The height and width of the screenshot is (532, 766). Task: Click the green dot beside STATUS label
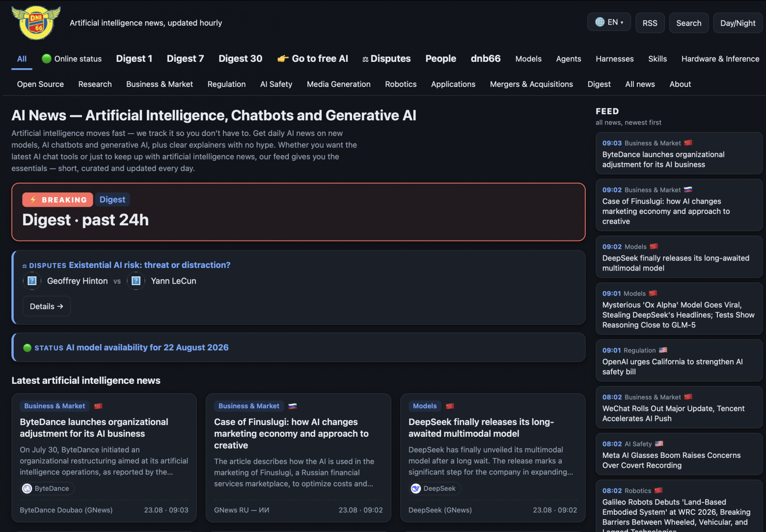point(27,348)
